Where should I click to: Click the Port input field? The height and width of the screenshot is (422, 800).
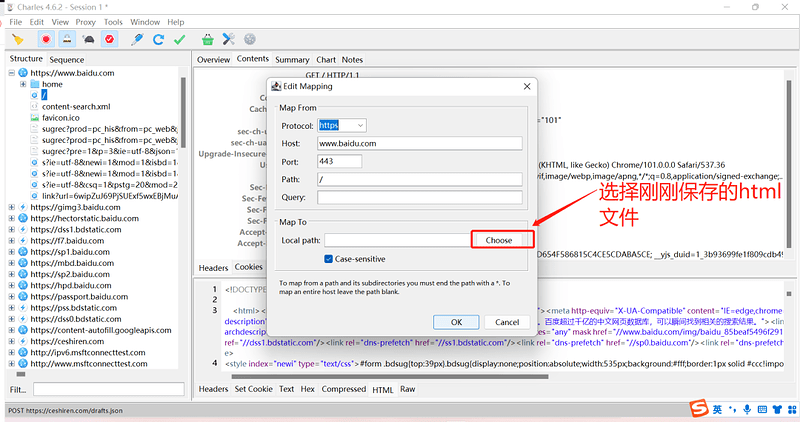click(x=339, y=161)
